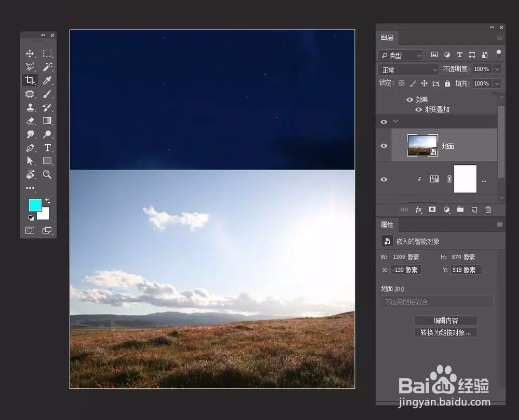This screenshot has height=420, width=519.
Task: Select the Crop tool
Action: click(x=30, y=80)
